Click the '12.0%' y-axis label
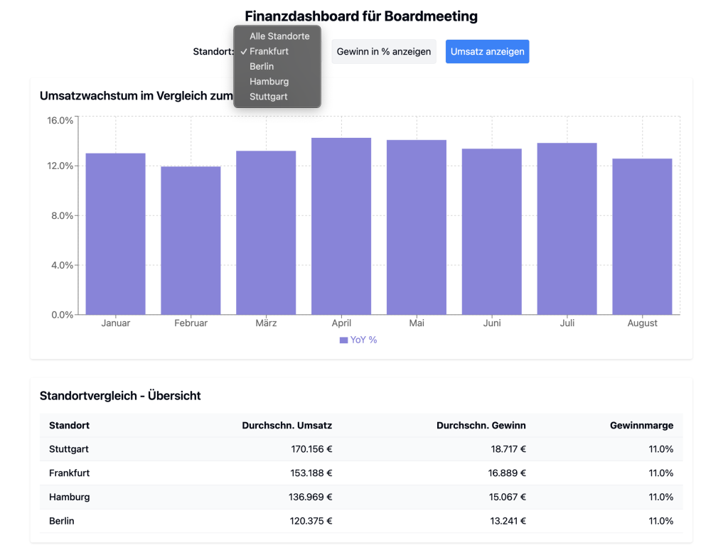 click(x=60, y=166)
